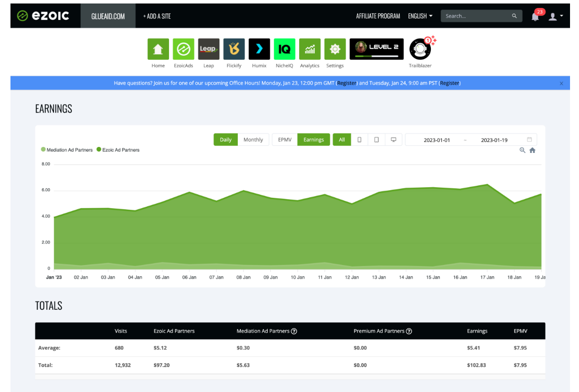
Task: Filter chart by tablet device icon
Action: [x=377, y=140]
